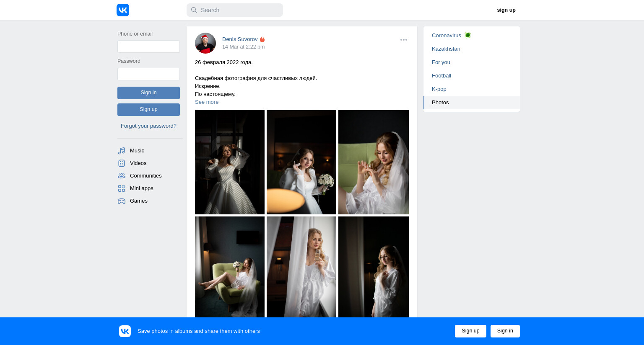Click the banner text 'Save photos in albums'
Image resolution: width=644 pixels, height=345 pixels.
166,331
